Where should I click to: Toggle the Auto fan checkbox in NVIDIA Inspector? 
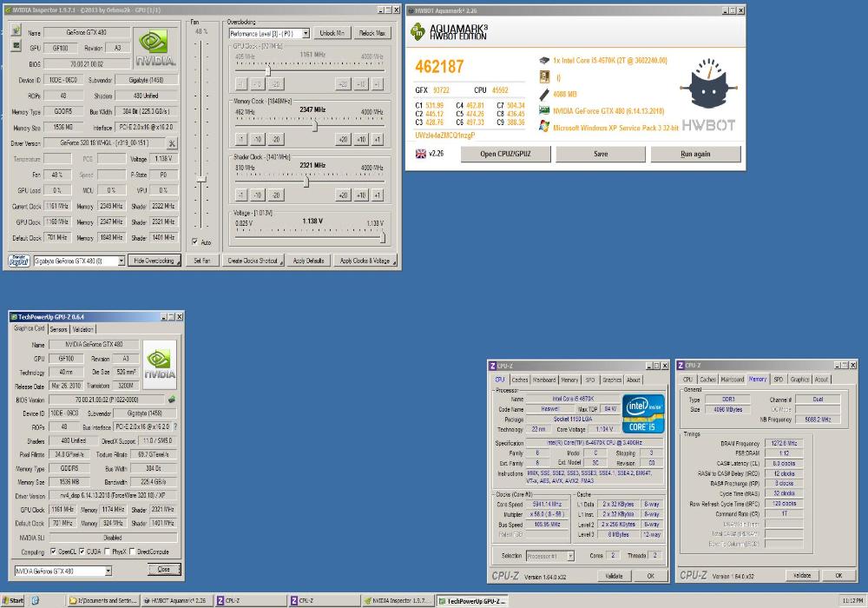click(194, 242)
